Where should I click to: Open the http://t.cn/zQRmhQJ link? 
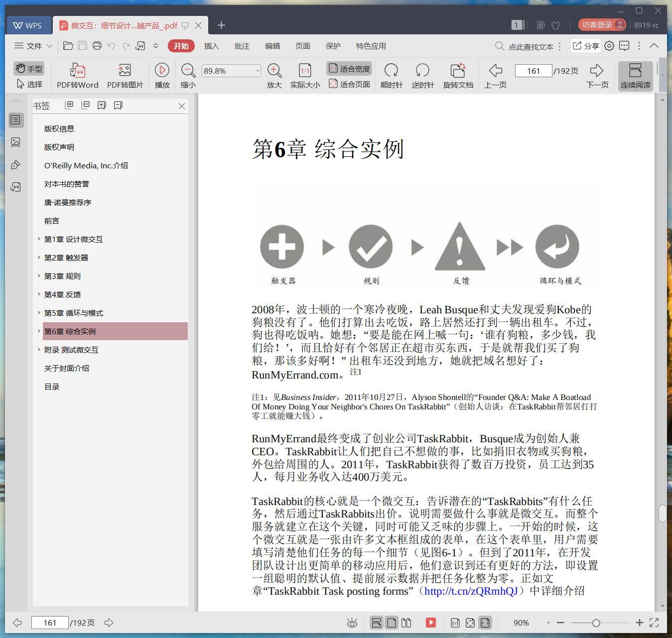pos(471,591)
